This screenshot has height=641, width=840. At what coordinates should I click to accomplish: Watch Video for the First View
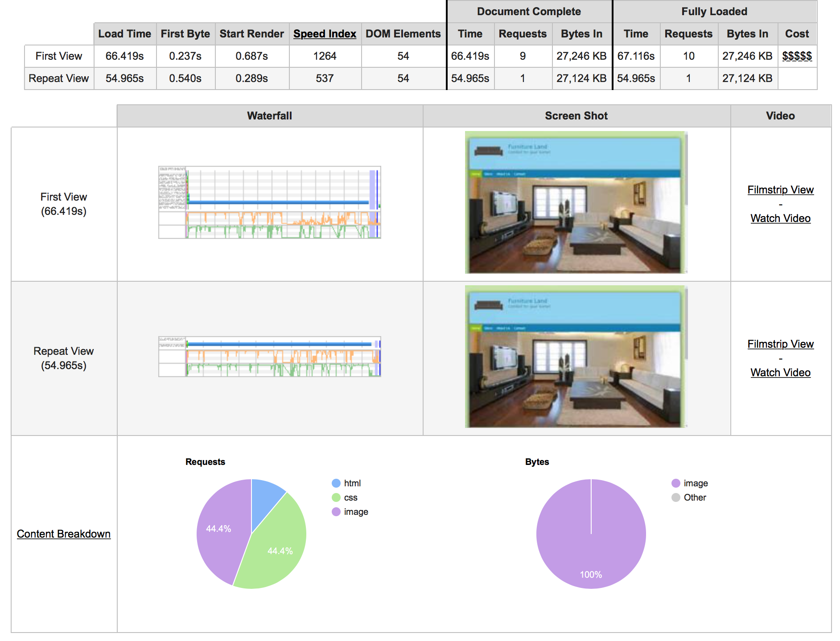tap(780, 218)
